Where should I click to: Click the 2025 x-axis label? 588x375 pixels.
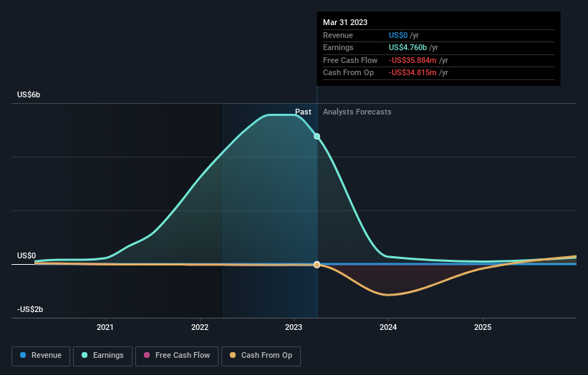click(483, 328)
